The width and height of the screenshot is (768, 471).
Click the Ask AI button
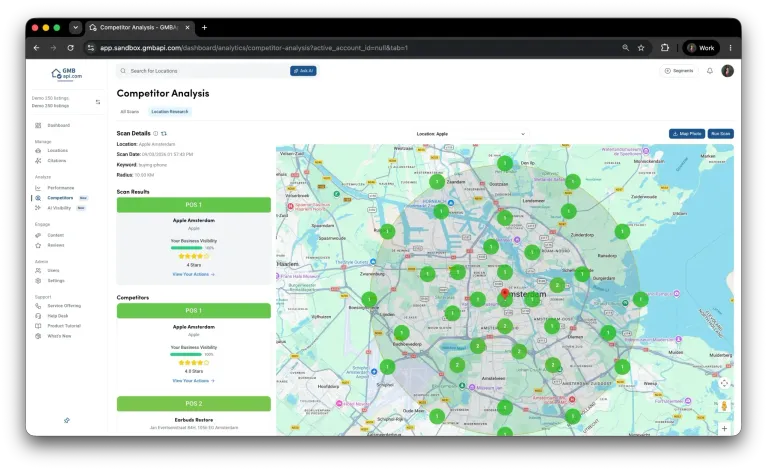[x=303, y=71]
